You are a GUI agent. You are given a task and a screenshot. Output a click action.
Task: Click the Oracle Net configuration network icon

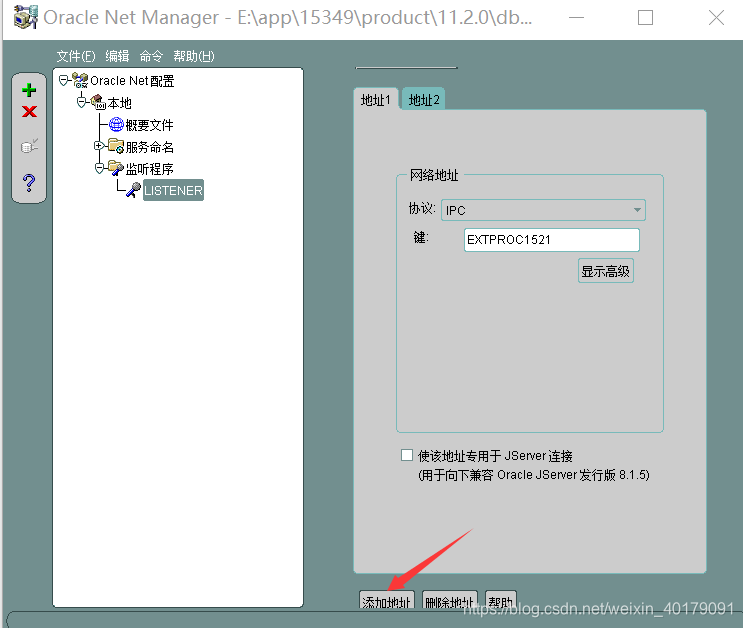[80, 80]
